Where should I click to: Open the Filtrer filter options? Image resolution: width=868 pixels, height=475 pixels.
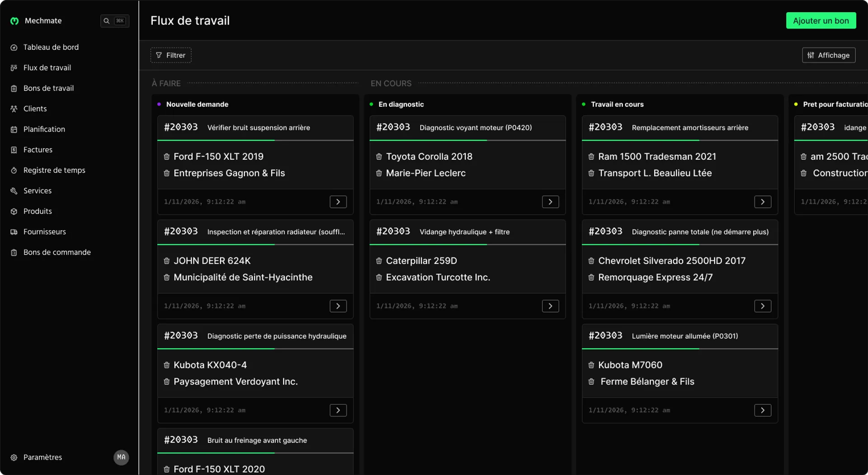point(171,55)
